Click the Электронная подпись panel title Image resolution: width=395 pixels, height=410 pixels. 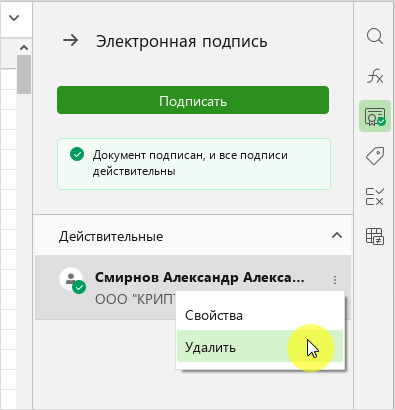pos(182,42)
